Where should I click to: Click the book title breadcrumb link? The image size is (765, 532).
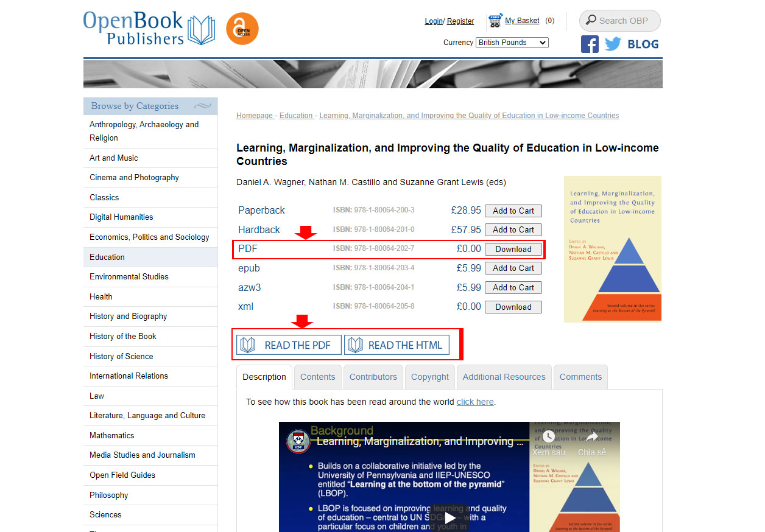tap(469, 116)
